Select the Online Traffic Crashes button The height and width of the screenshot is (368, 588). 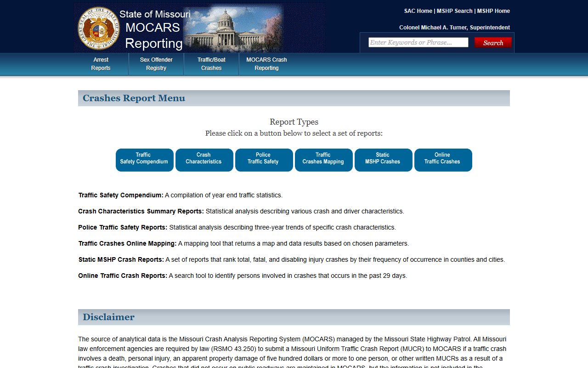[443, 160]
